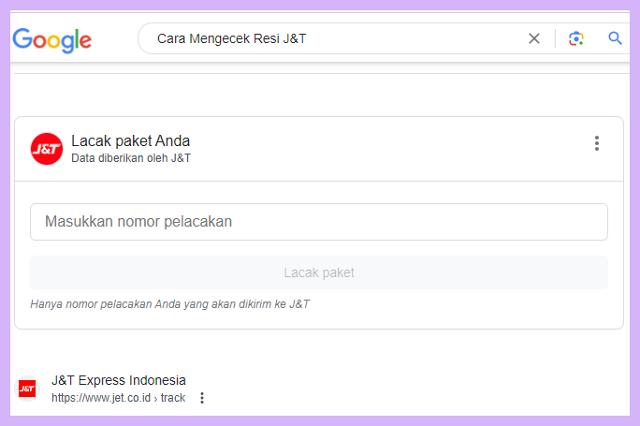The width and height of the screenshot is (640, 426).
Task: Open Google Lens image search
Action: [x=576, y=39]
